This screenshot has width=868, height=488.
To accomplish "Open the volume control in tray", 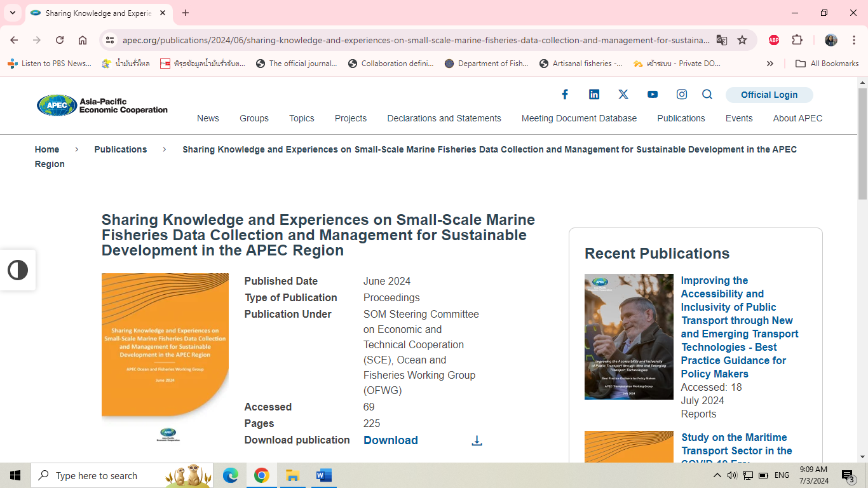I will click(732, 475).
